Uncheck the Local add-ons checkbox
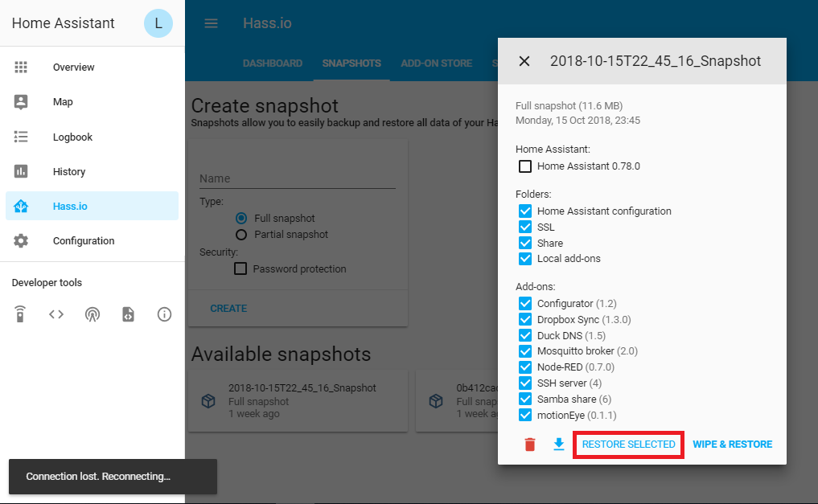 [x=525, y=259]
